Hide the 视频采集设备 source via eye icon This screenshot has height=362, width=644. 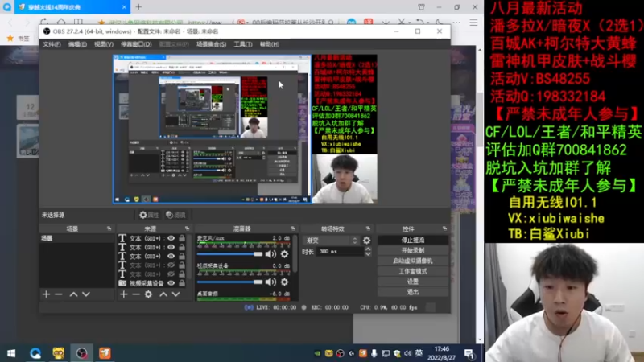click(171, 283)
